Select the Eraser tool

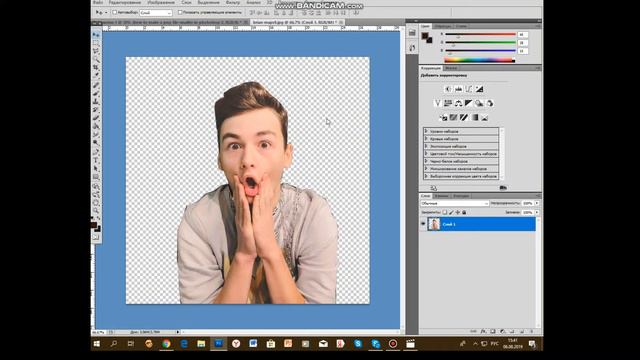[x=96, y=118]
